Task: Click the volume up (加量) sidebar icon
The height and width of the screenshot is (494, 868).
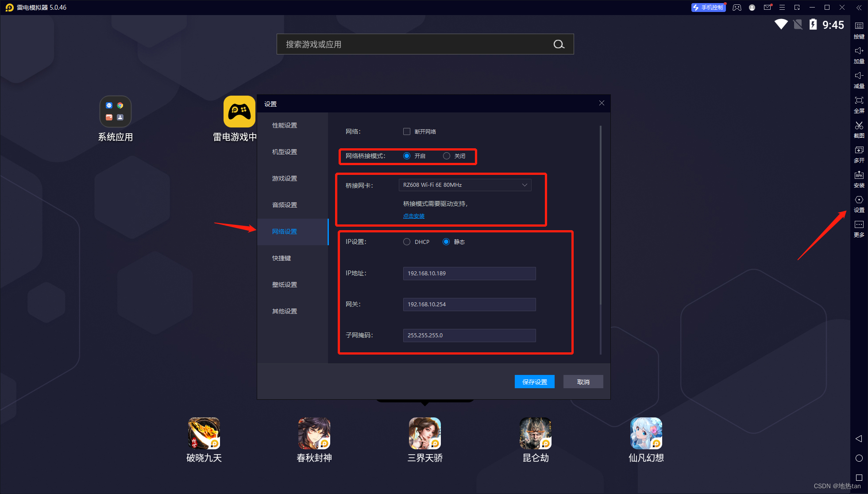Action: (x=859, y=54)
